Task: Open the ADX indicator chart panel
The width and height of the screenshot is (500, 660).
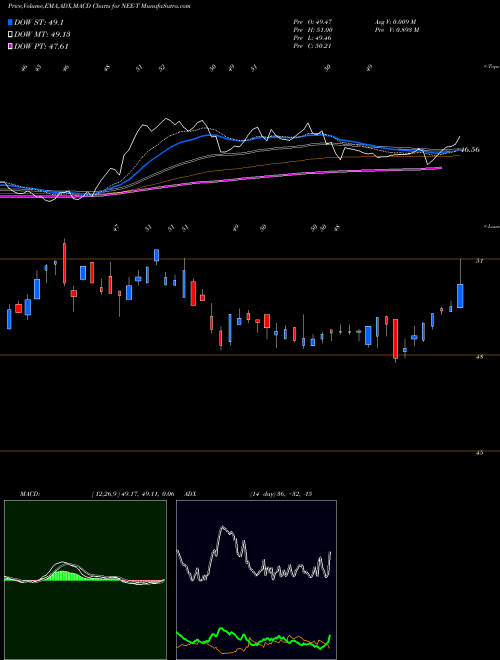Action: (x=256, y=580)
